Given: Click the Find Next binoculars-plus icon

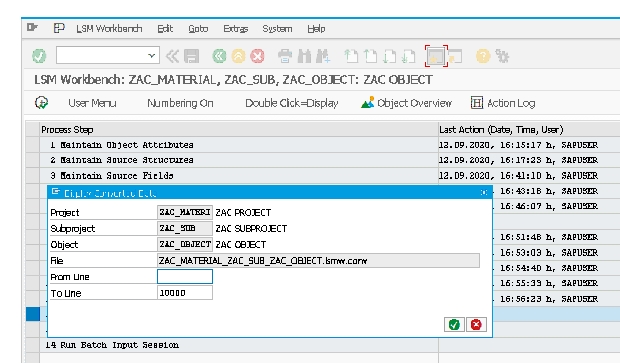Looking at the screenshot, I should coord(323,56).
